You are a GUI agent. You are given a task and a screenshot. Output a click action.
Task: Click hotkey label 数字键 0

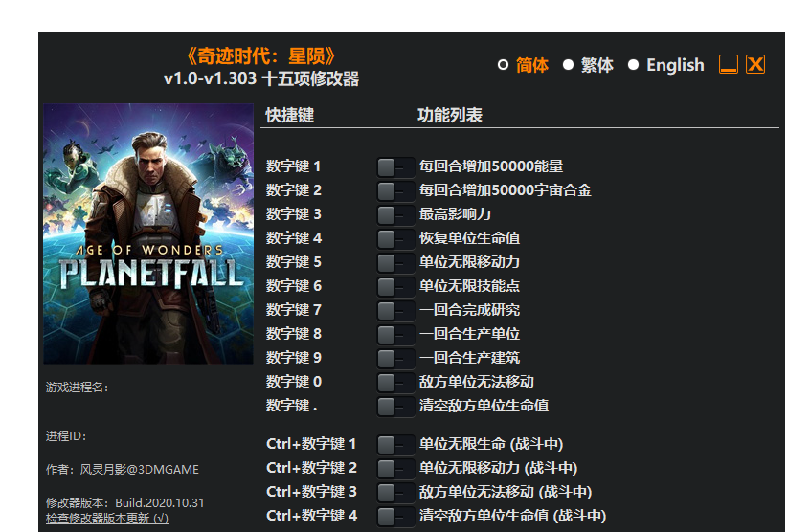[x=293, y=382]
